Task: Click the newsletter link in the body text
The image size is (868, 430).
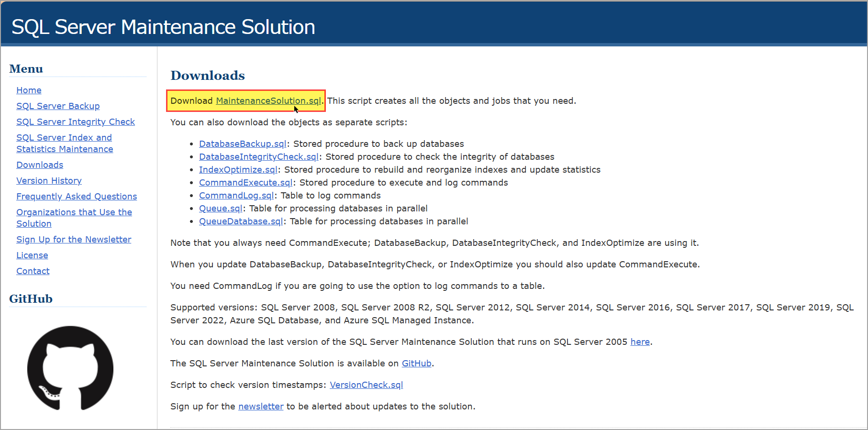Action: tap(261, 407)
